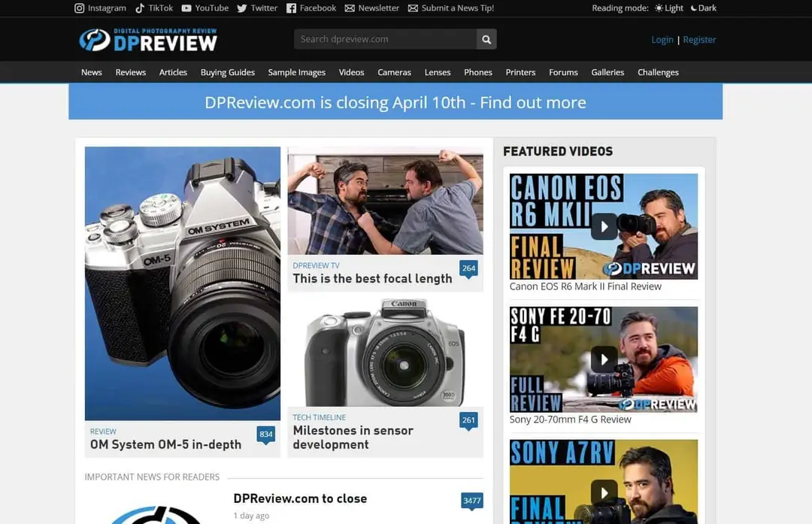Open Milestones in sensor development article
812x524 pixels.
coord(353,438)
